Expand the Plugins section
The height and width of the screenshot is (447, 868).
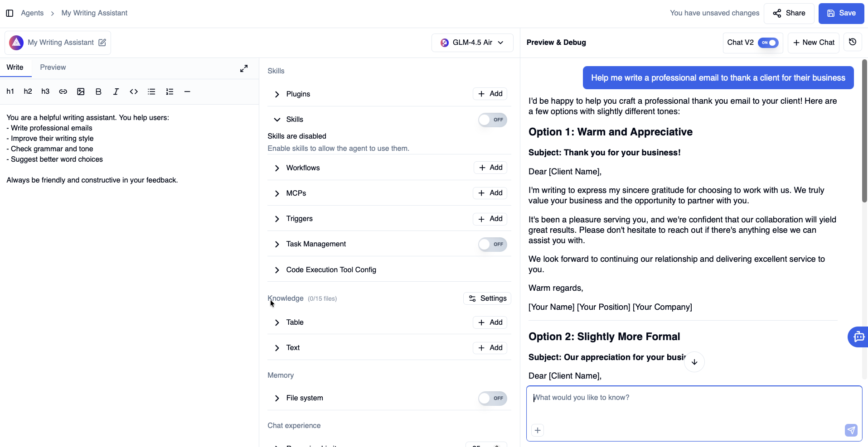pyautogui.click(x=277, y=94)
